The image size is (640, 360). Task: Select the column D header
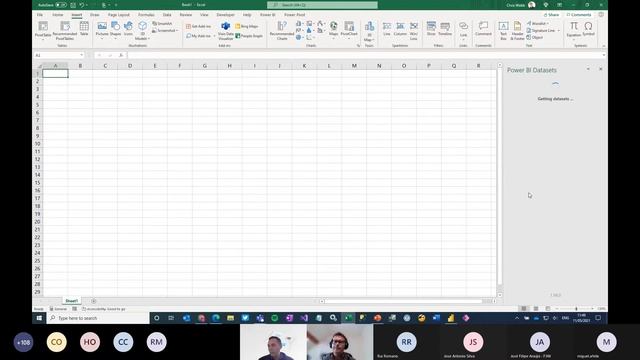coord(130,66)
